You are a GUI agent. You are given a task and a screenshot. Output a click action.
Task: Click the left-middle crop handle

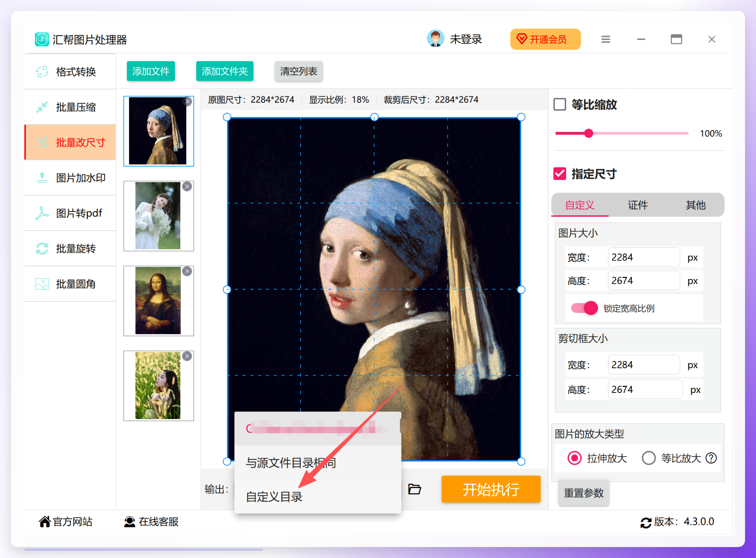point(227,290)
